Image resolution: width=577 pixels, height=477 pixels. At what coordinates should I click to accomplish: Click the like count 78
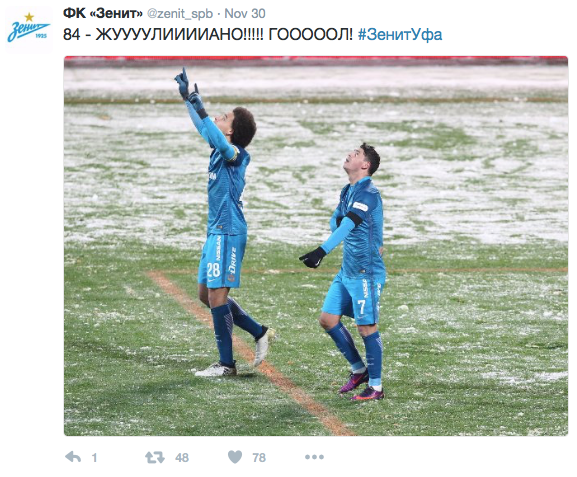pyautogui.click(x=259, y=457)
